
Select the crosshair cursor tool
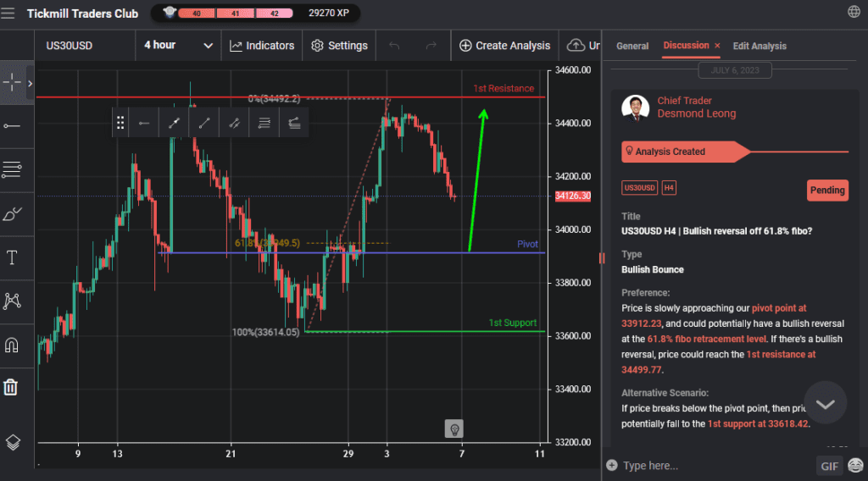tap(12, 82)
